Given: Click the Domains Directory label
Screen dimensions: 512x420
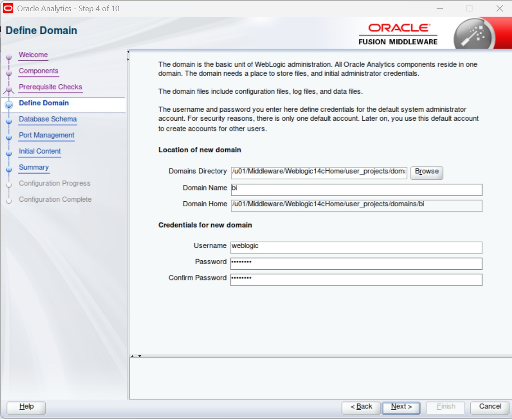Looking at the screenshot, I should [198, 171].
